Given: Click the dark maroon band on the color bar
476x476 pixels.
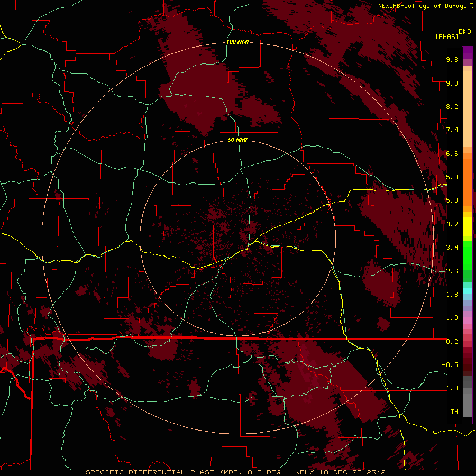Looking at the screenshot, I should tap(467, 364).
